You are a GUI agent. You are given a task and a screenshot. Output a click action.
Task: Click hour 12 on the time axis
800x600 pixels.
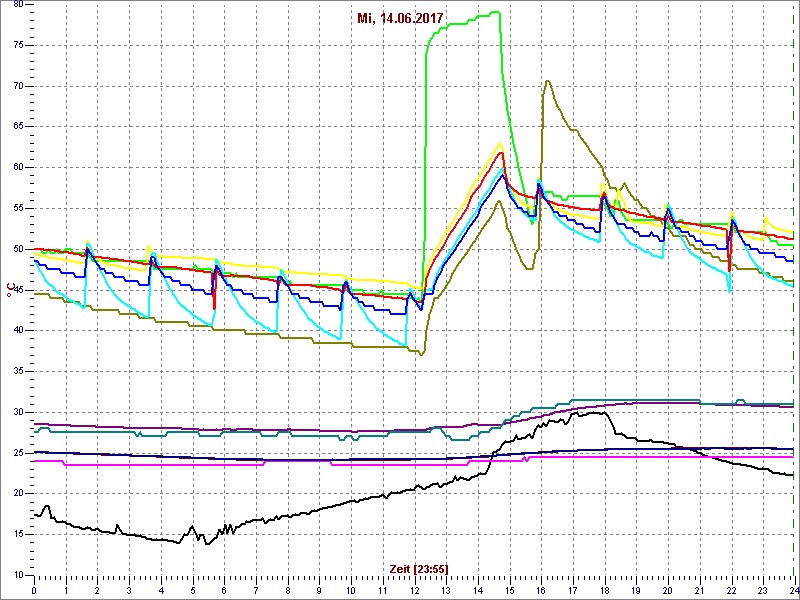[414, 590]
